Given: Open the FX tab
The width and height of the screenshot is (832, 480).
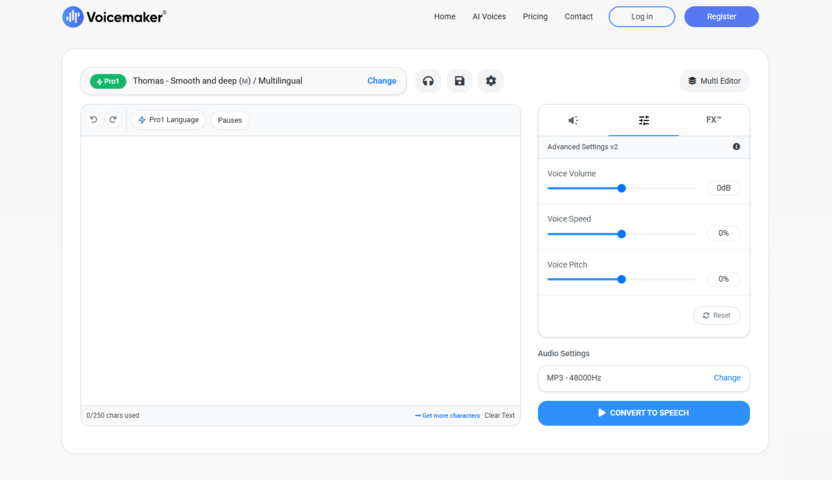Looking at the screenshot, I should tap(714, 120).
